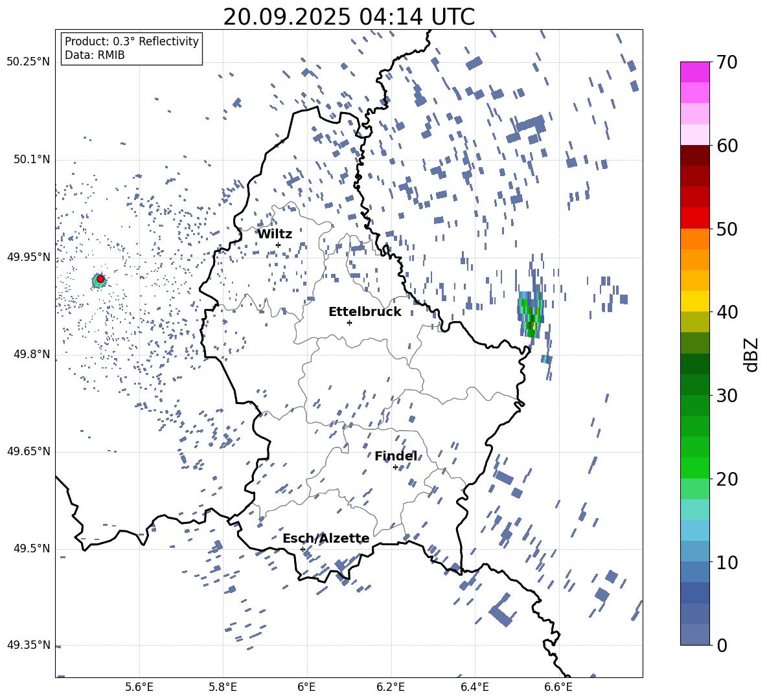Screen dimensions: 767x700
Task: Click the Ettelbruck city label
Action: [365, 312]
